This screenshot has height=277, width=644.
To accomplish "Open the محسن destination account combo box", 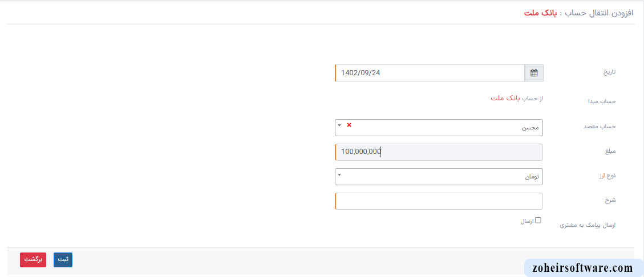I will (x=439, y=128).
